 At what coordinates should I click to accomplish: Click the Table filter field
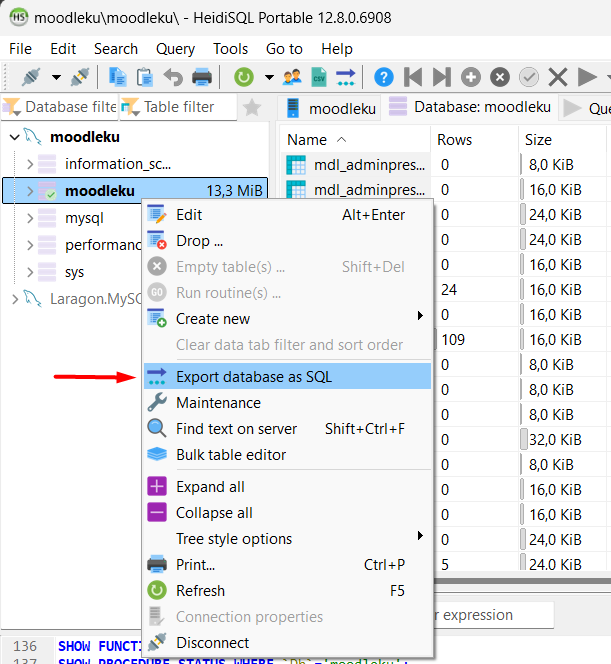[x=178, y=107]
